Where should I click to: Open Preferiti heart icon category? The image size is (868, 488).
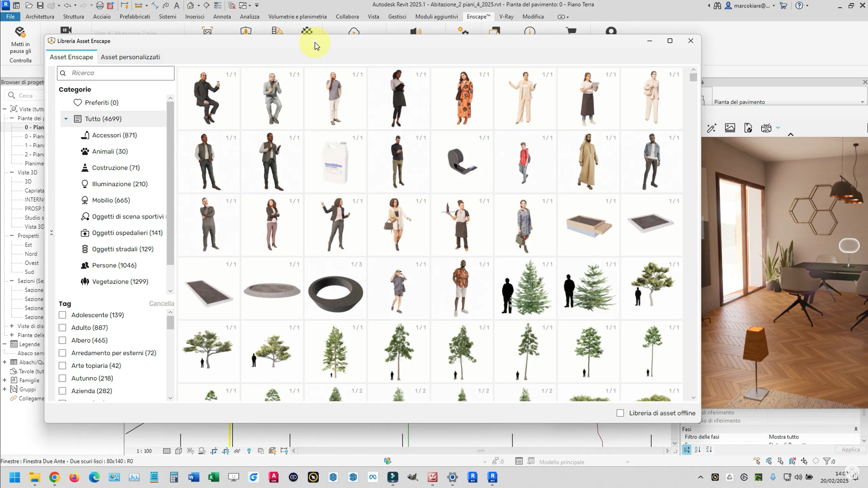pyautogui.click(x=78, y=103)
